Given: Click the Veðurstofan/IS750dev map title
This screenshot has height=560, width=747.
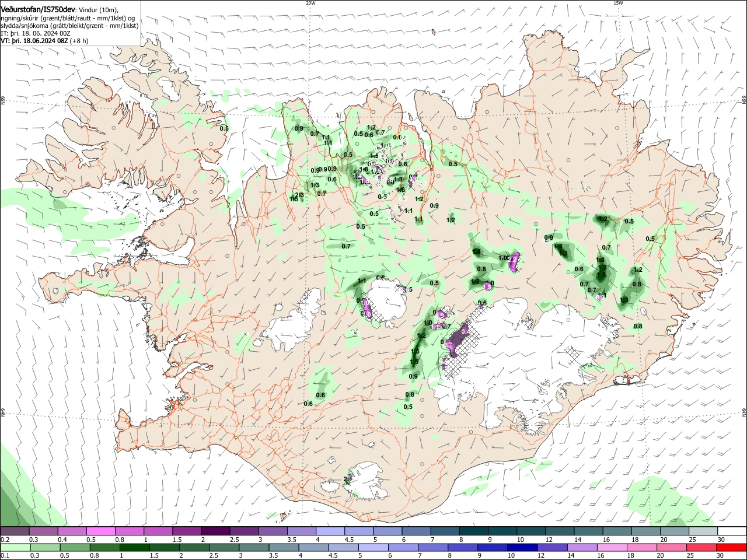Looking at the screenshot, I should pos(38,9).
